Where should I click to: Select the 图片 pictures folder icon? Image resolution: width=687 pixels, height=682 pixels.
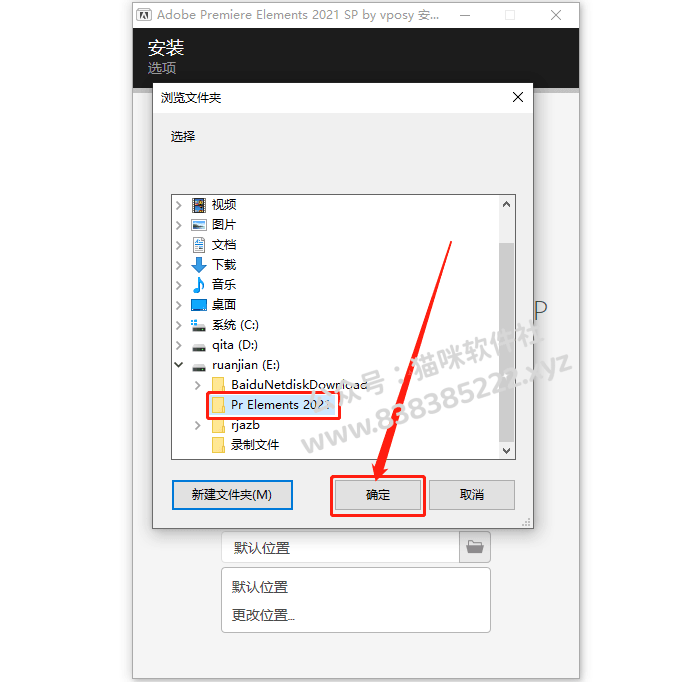[199, 225]
